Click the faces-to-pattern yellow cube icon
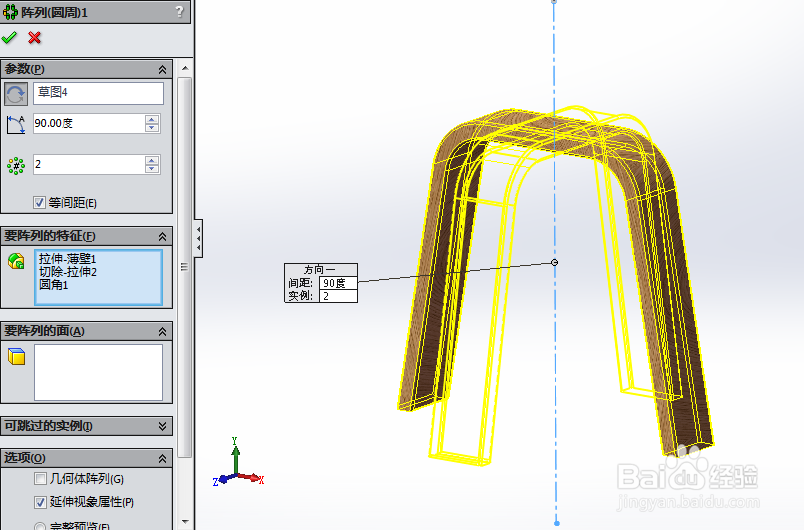This screenshot has height=530, width=804. (16, 356)
